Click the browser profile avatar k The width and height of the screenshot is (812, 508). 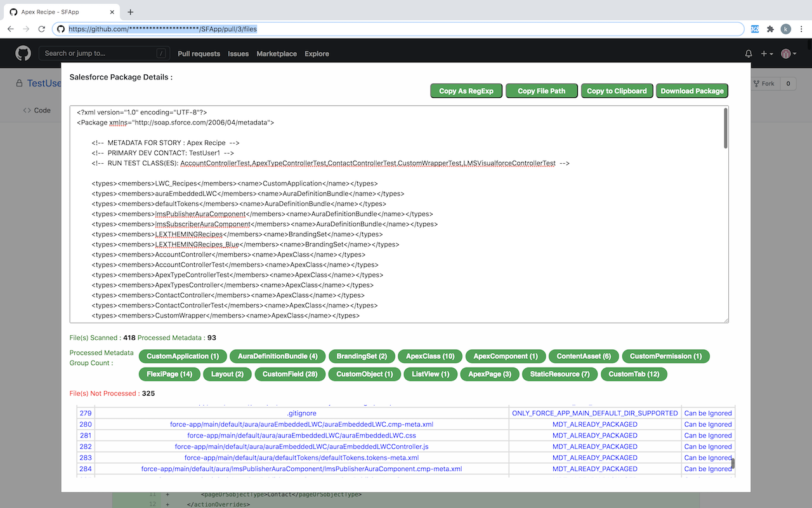[x=786, y=29]
